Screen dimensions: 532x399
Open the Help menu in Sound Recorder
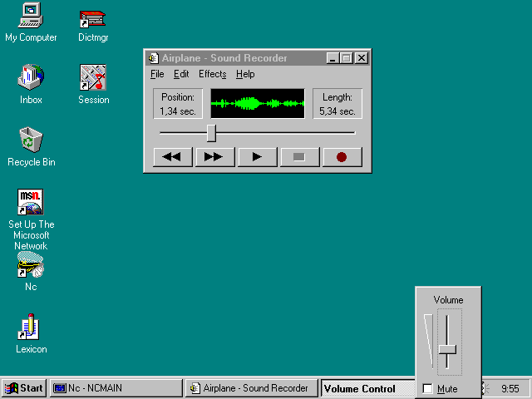click(x=245, y=74)
